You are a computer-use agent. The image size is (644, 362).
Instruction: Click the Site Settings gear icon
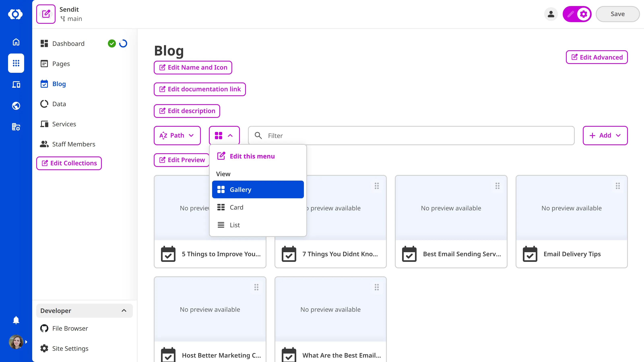[x=44, y=348]
